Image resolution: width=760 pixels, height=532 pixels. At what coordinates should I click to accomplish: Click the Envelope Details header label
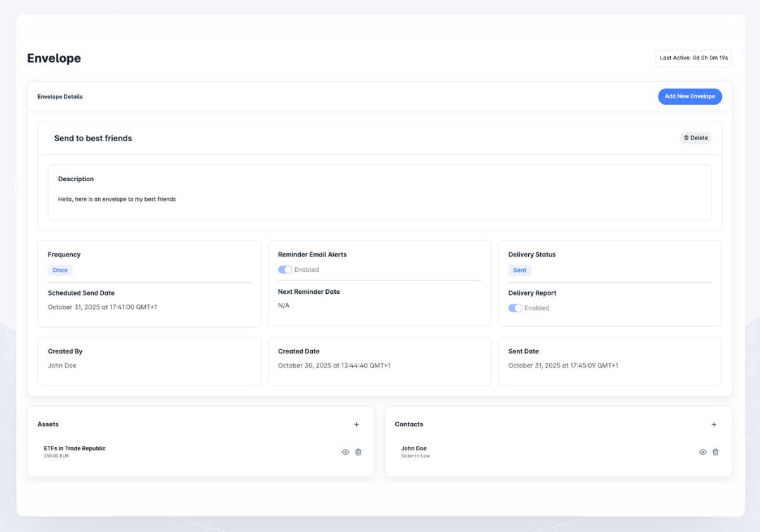click(x=60, y=97)
